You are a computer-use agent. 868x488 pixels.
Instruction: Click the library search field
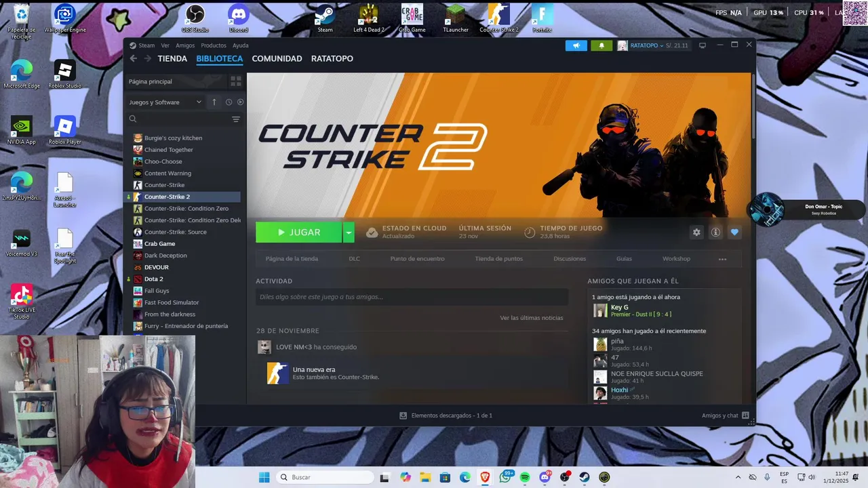tap(178, 119)
